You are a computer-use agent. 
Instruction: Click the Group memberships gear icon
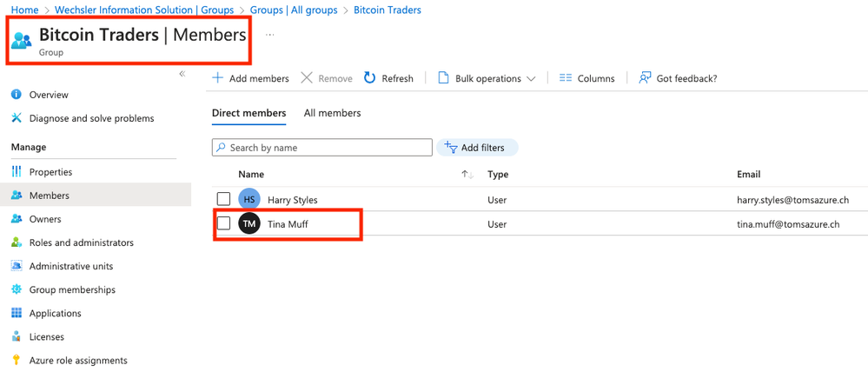[x=16, y=289]
